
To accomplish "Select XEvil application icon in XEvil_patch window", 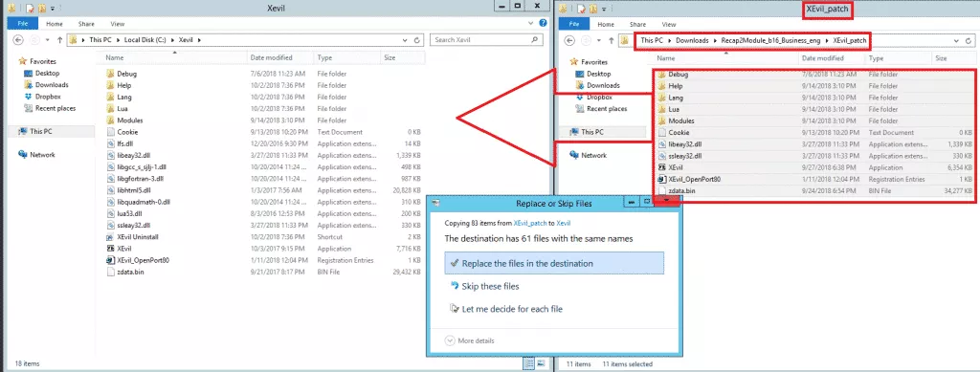I will [x=661, y=167].
